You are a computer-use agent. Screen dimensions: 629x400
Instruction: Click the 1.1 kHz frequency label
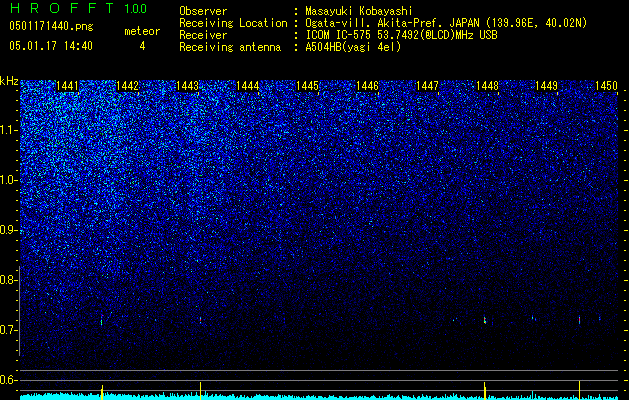tap(9, 130)
